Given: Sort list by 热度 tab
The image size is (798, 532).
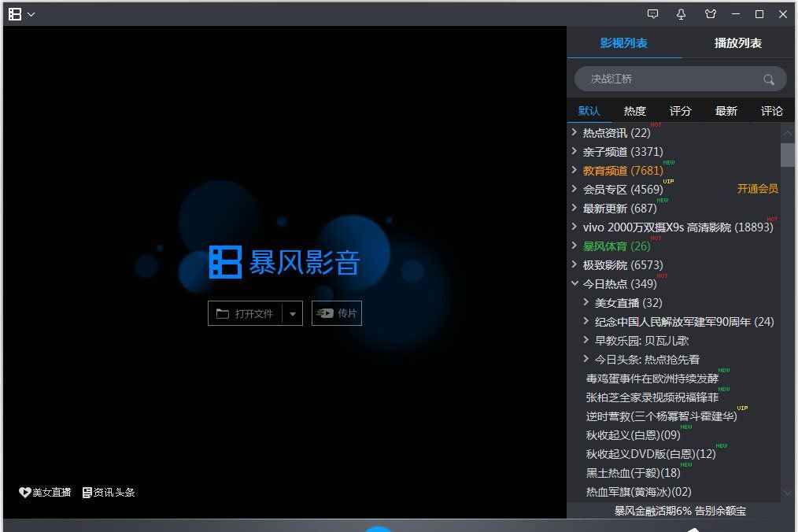Looking at the screenshot, I should pyautogui.click(x=634, y=111).
